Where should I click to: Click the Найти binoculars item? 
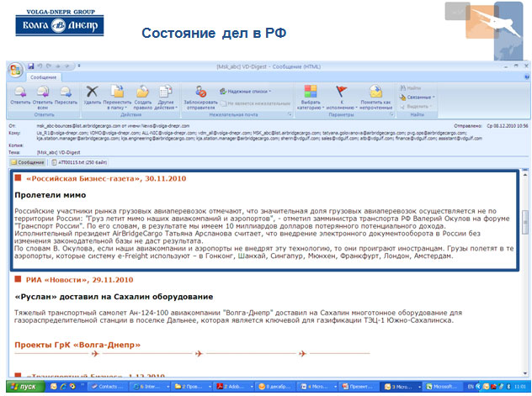(x=411, y=88)
